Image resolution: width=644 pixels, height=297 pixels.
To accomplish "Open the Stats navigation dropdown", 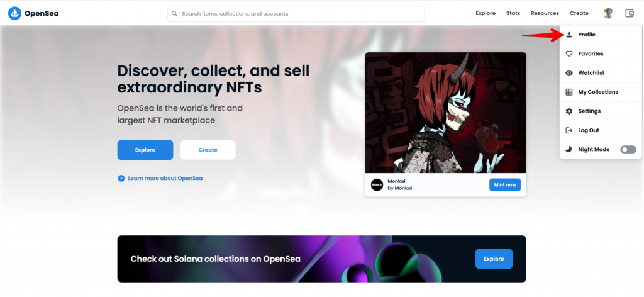I will click(513, 14).
